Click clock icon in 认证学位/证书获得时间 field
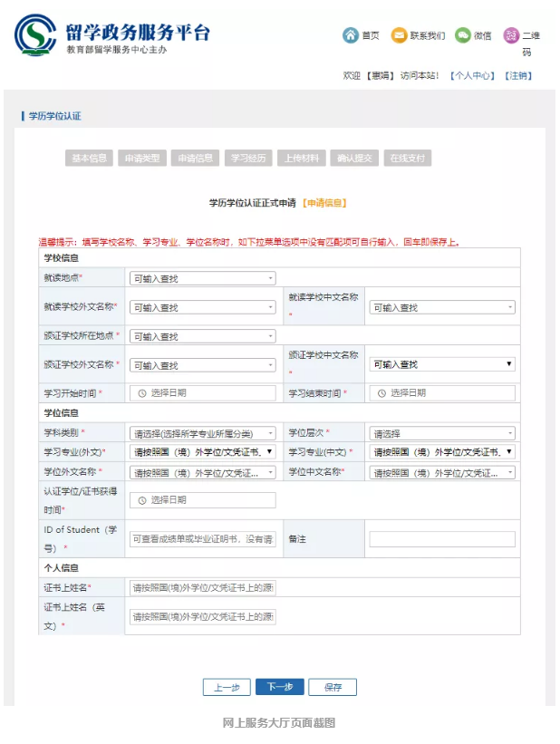 pyautogui.click(x=141, y=500)
